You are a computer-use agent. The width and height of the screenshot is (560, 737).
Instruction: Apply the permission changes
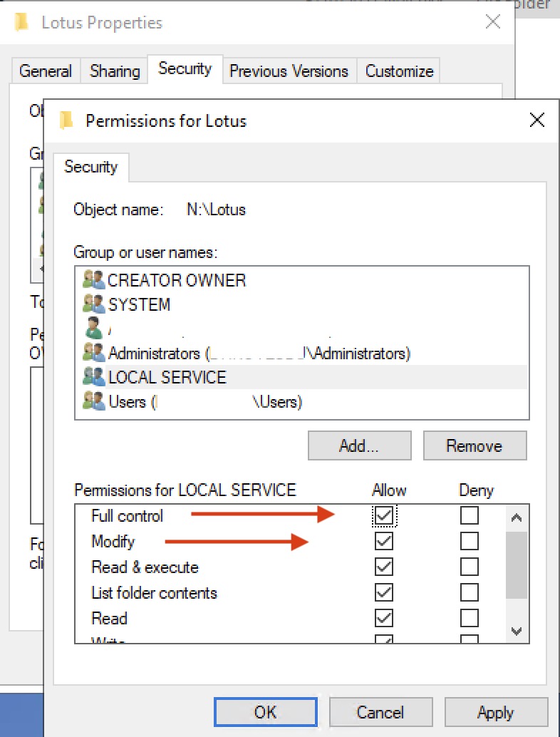(x=496, y=711)
